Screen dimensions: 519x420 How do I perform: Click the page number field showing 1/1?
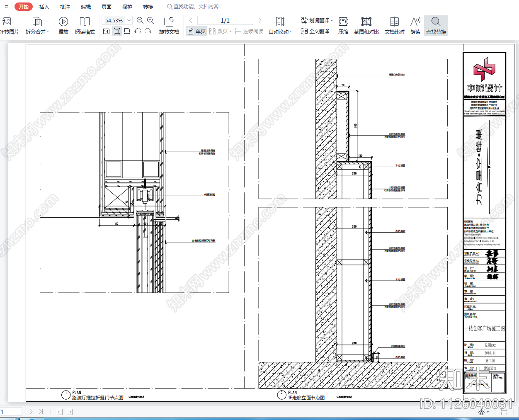tap(225, 20)
